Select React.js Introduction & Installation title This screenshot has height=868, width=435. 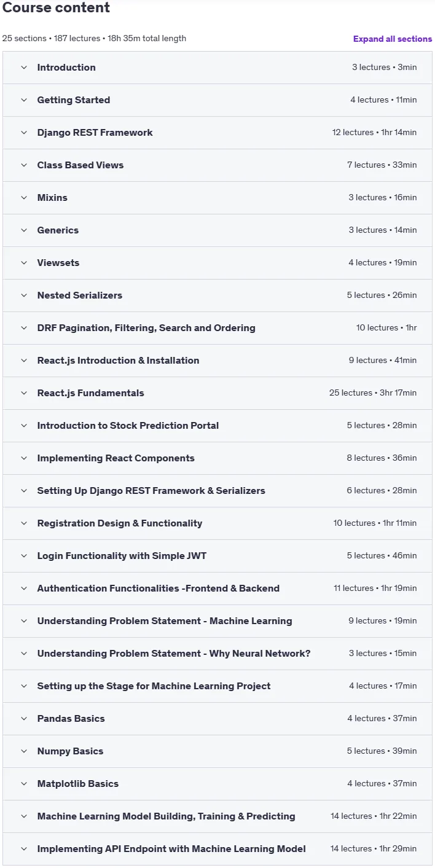click(x=118, y=361)
